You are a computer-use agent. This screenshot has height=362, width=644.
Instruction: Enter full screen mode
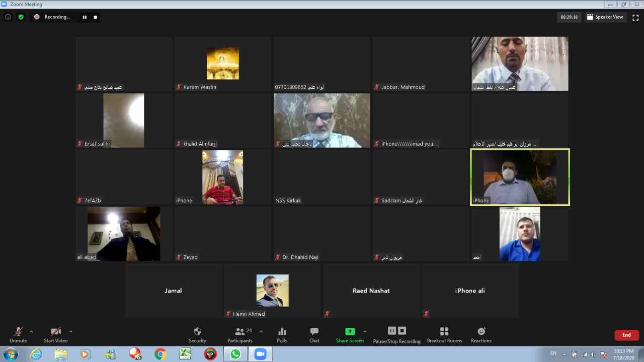(x=635, y=17)
